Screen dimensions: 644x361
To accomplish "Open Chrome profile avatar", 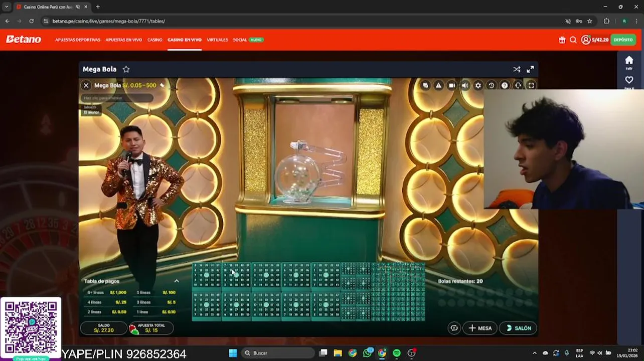I will coord(624,21).
